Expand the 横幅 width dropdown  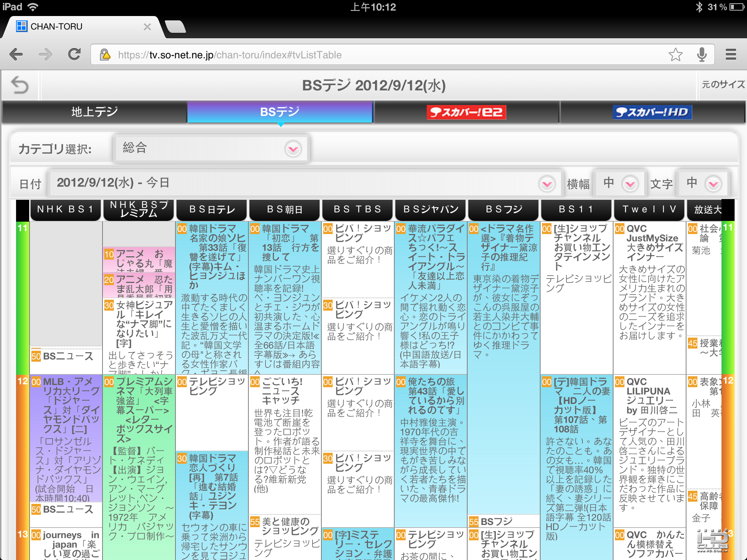tap(630, 183)
